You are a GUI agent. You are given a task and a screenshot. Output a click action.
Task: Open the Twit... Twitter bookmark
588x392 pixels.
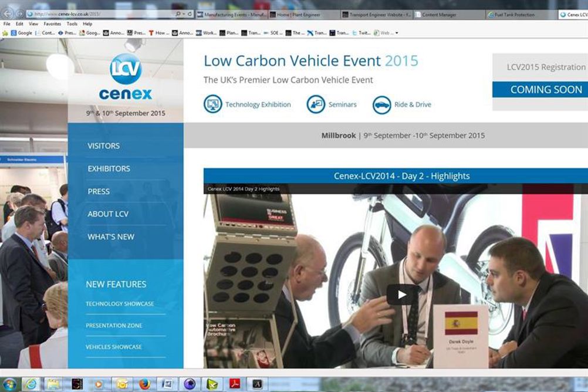coord(361,33)
